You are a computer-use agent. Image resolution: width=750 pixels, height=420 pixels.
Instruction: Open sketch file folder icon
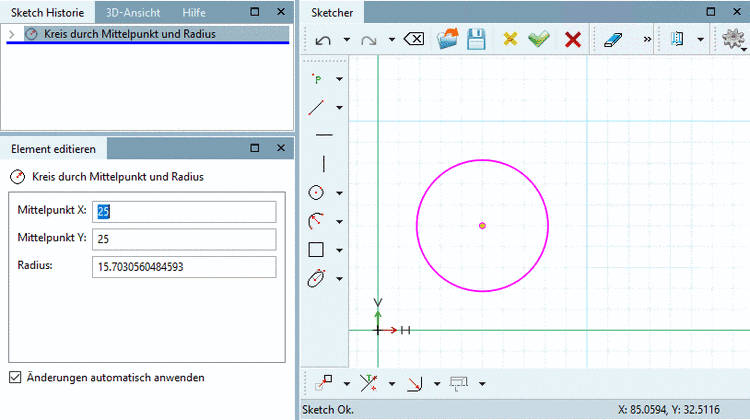tap(448, 39)
